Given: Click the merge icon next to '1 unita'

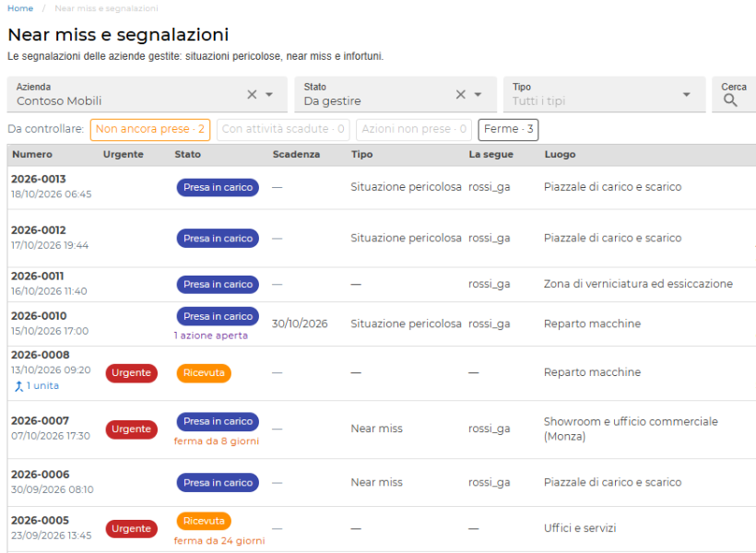Looking at the screenshot, I should 18,385.
